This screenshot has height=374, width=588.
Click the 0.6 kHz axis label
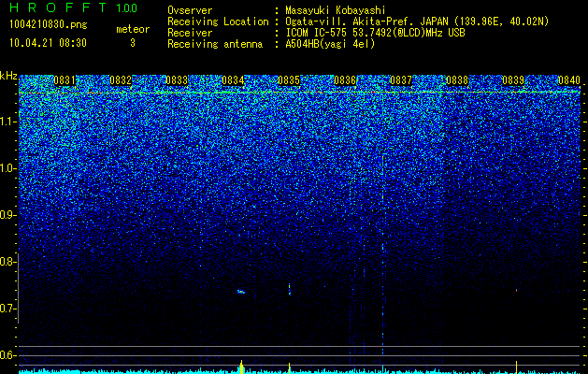[x=8, y=355]
